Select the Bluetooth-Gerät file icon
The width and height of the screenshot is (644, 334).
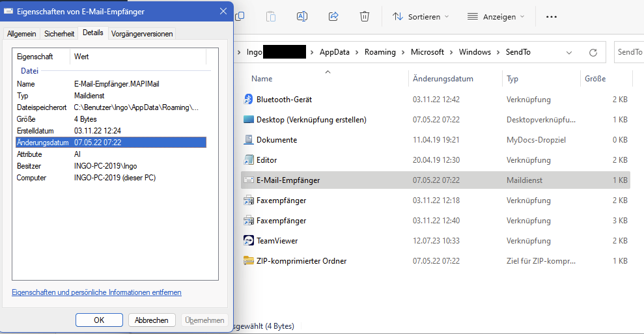click(248, 100)
